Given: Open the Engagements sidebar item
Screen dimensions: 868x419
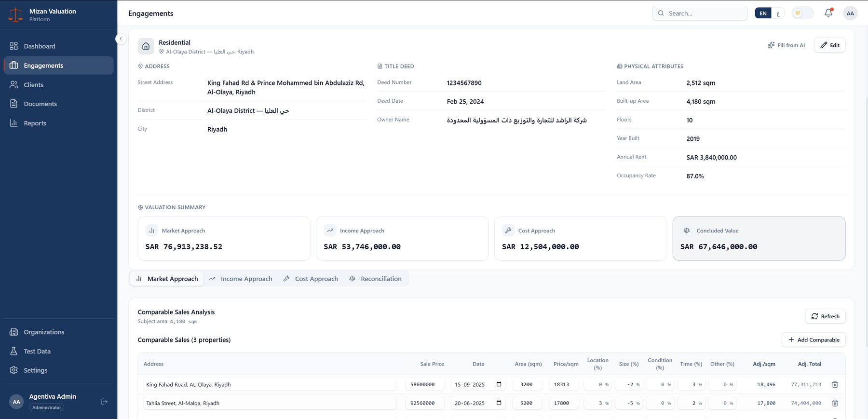Looking at the screenshot, I should pyautogui.click(x=58, y=66).
